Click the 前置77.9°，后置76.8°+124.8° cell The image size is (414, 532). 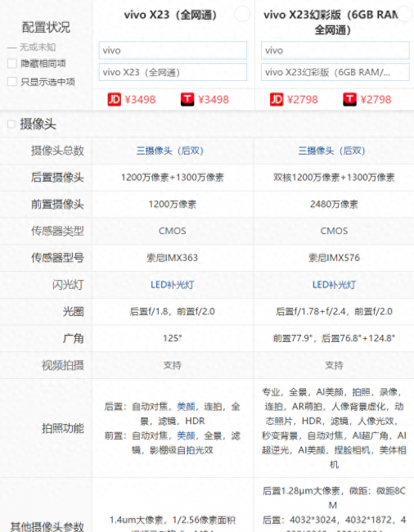pos(334,338)
